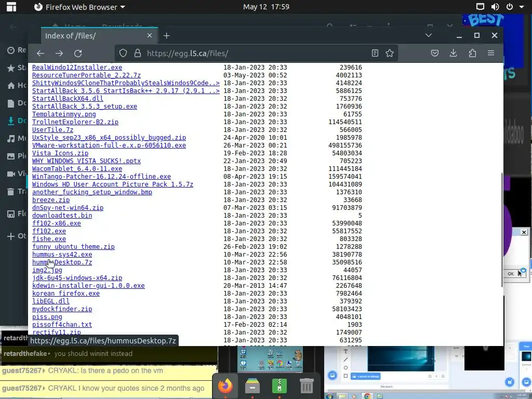Open WHY_WINDOWS_VISTA_SUCKS!.pptx link
Viewport: 532px width, 399px height.
86,161
